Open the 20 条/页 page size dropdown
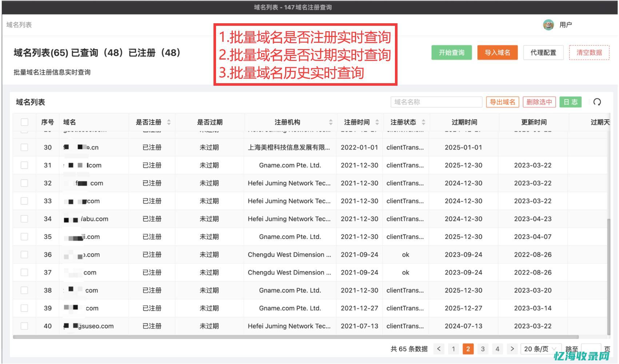619x364 pixels. (x=540, y=349)
